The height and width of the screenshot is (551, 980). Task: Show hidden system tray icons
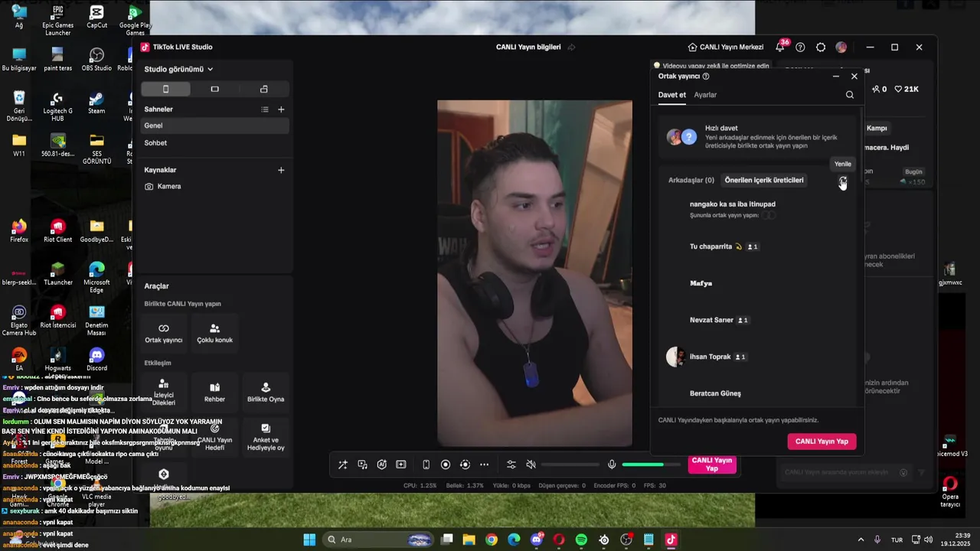point(861,540)
